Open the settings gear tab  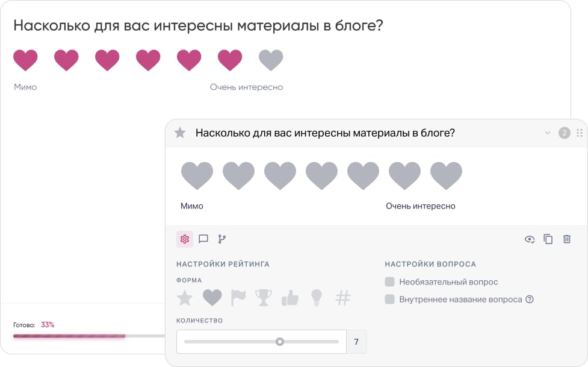(185, 239)
